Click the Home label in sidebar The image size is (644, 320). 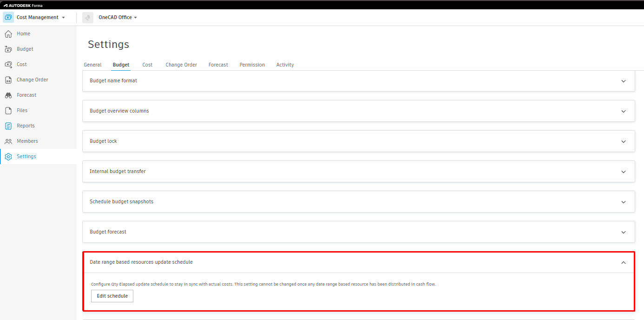(24, 34)
